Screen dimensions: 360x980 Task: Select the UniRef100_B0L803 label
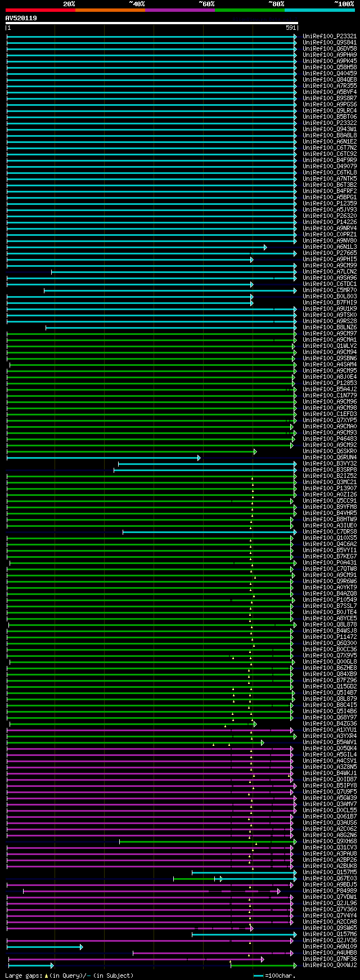pos(330,296)
